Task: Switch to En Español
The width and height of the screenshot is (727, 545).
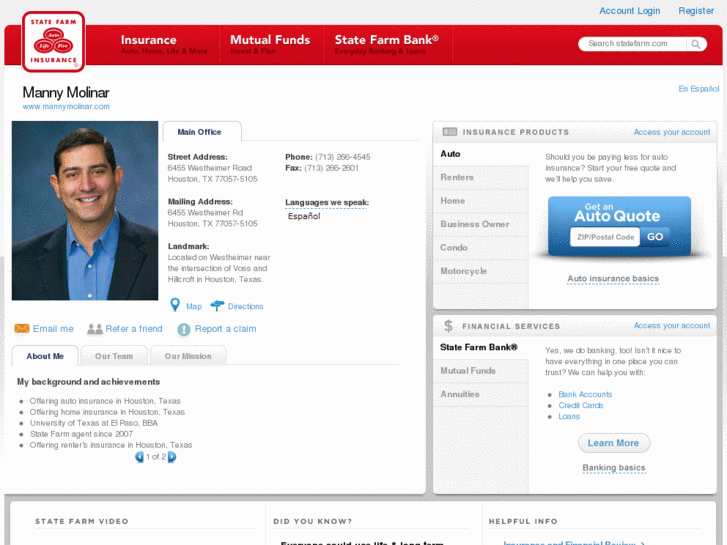Action: [699, 89]
